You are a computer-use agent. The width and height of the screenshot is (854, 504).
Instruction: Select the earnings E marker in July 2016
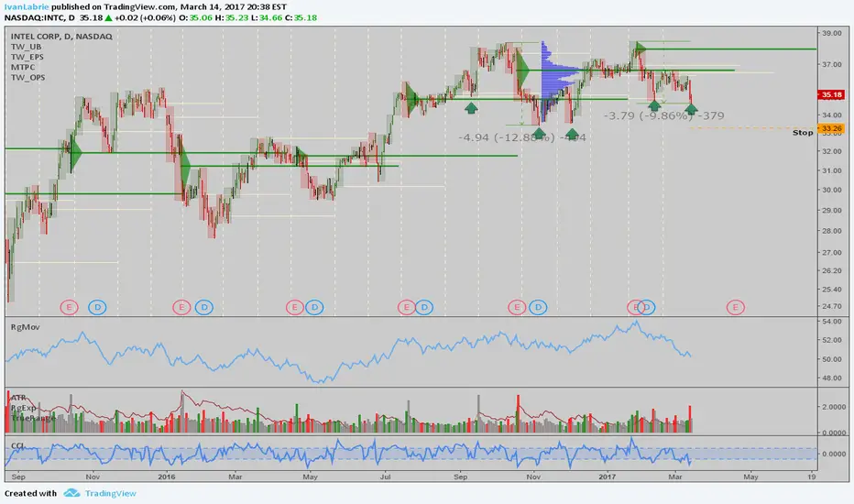[x=406, y=307]
